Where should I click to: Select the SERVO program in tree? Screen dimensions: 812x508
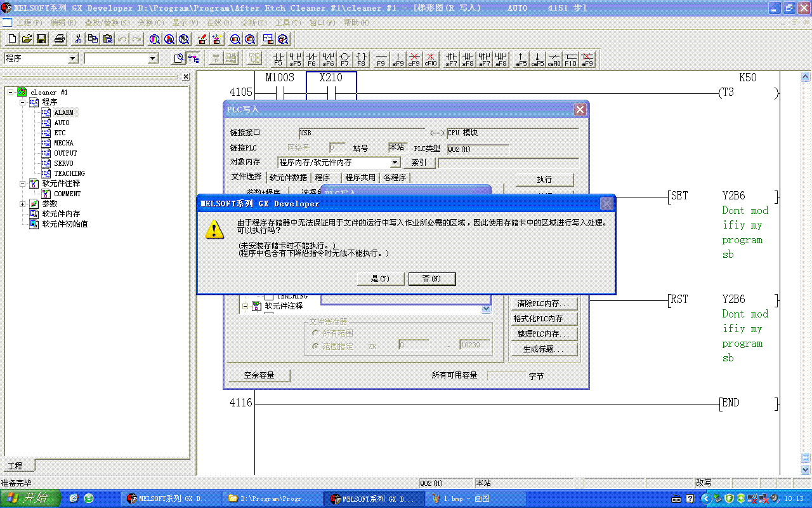click(63, 163)
